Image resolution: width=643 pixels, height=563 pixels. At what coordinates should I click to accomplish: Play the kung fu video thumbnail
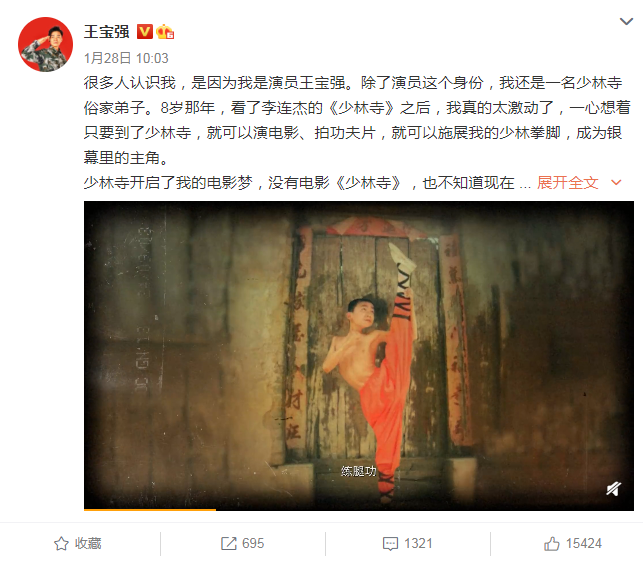click(x=359, y=356)
